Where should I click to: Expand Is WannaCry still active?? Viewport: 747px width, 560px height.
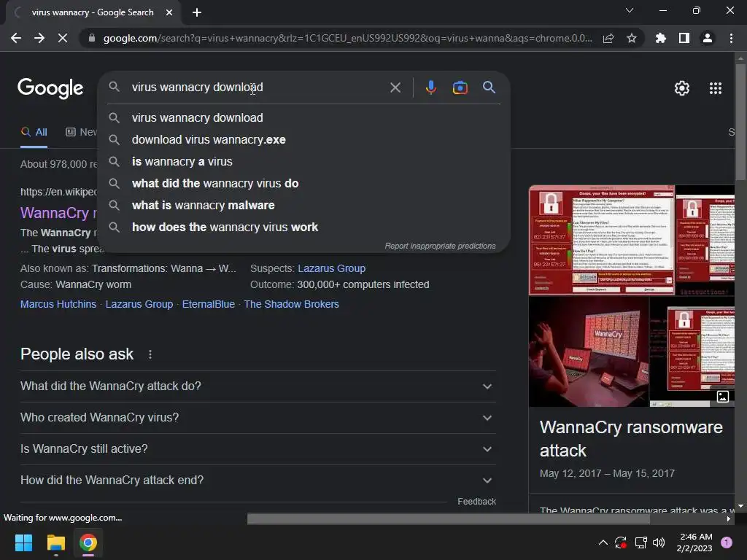point(258,449)
